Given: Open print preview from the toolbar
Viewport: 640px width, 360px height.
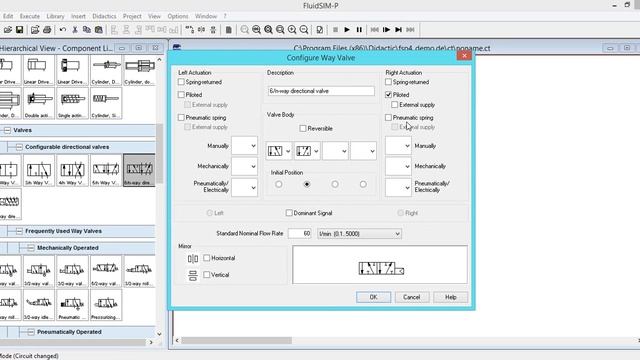Looking at the screenshot, I should coord(35,30).
